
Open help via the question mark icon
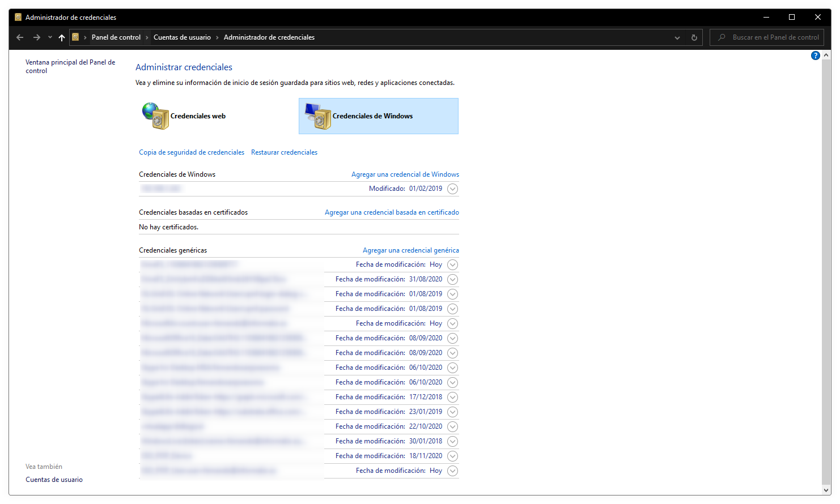coord(816,55)
